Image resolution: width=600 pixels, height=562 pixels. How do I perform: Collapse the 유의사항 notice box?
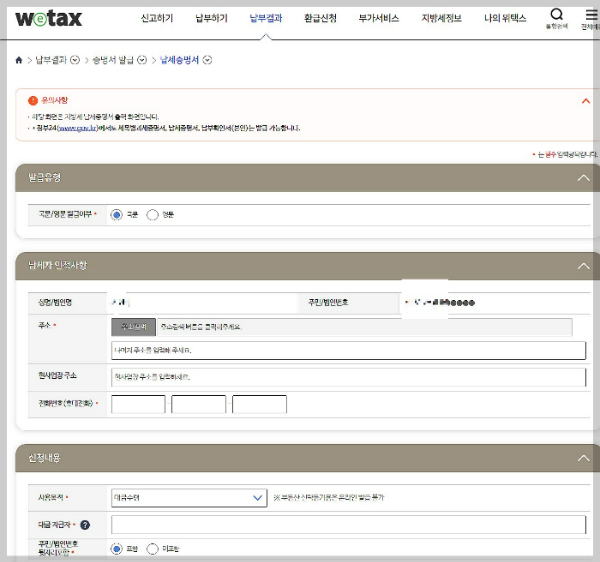[x=585, y=101]
